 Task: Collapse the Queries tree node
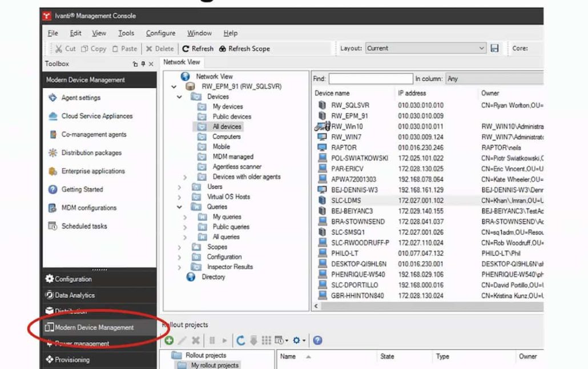pyautogui.click(x=179, y=207)
